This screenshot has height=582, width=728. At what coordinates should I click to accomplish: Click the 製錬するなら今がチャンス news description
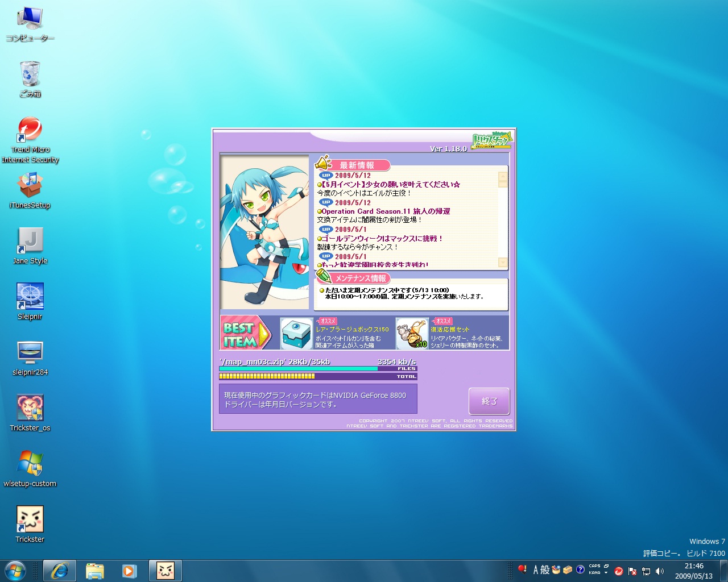tap(358, 247)
